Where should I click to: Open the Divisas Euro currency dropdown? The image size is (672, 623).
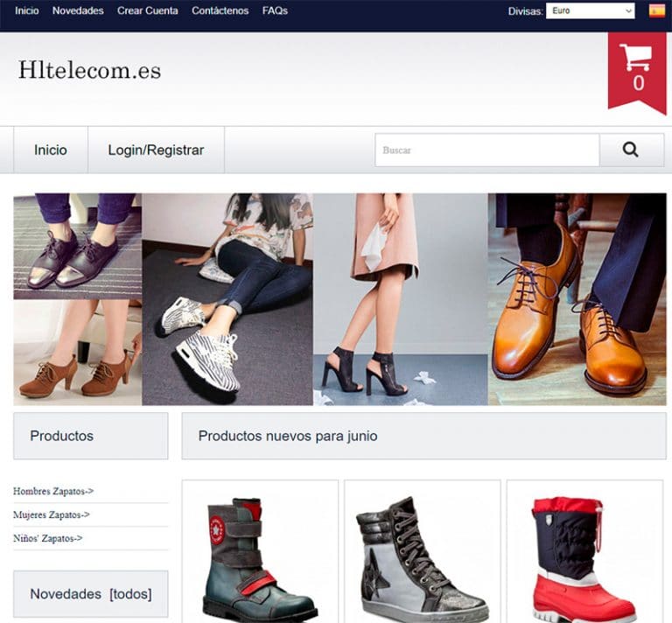click(590, 10)
